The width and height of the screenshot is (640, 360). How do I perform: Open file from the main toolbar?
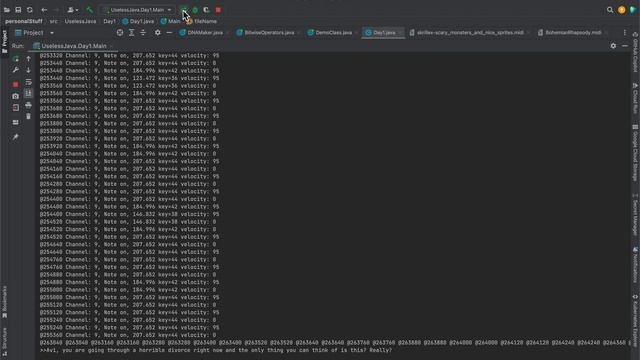pyautogui.click(x=7, y=10)
